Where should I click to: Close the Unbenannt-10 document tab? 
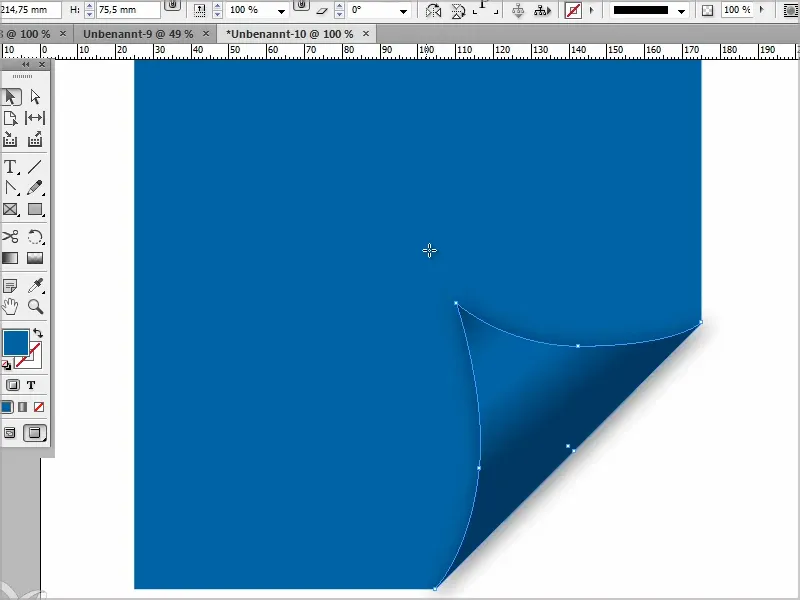(366, 34)
